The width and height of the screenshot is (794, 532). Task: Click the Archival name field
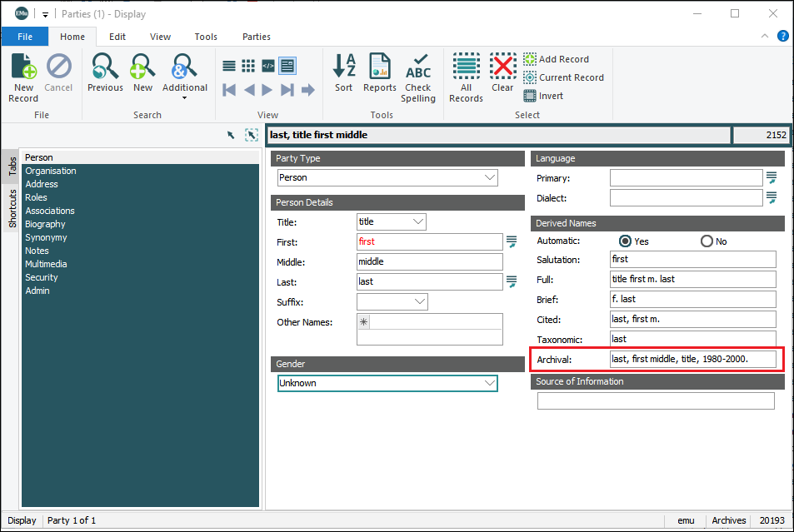click(x=692, y=359)
